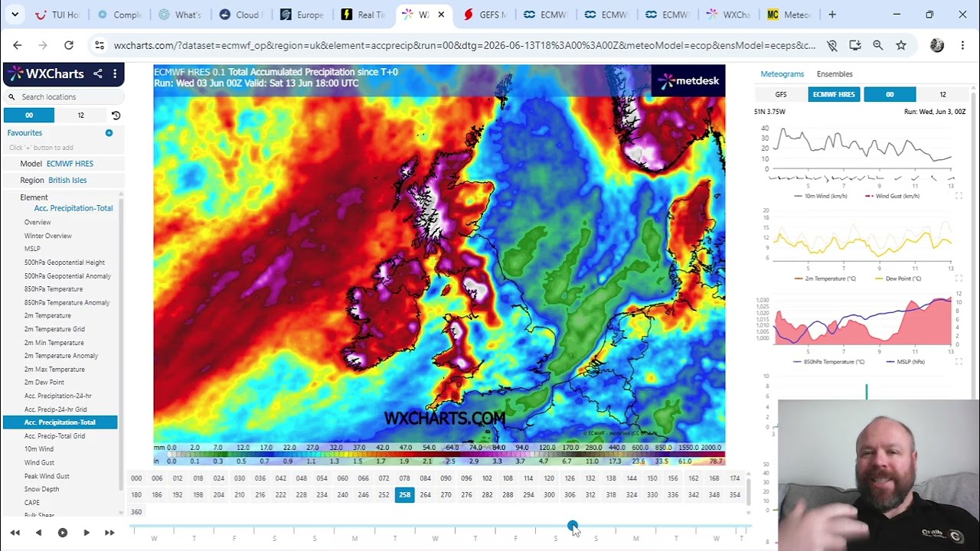This screenshot has width=980, height=551.
Task: Select the 850hPa Temperature element
Action: click(x=54, y=289)
